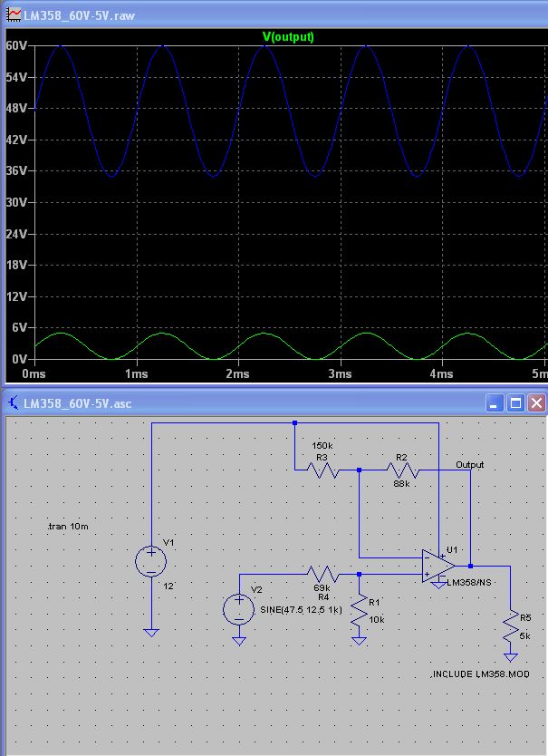Click the 10k value of R1
Viewport: 548px width, 756px height.
[x=377, y=619]
